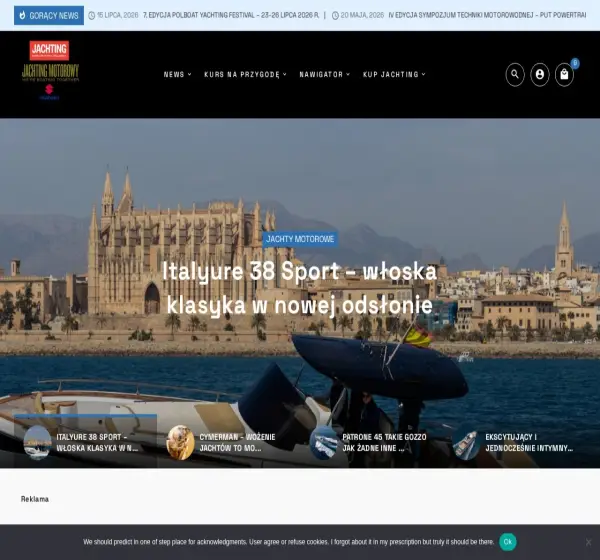Click the cart item count badge
The width and height of the screenshot is (600, 560).
[575, 63]
